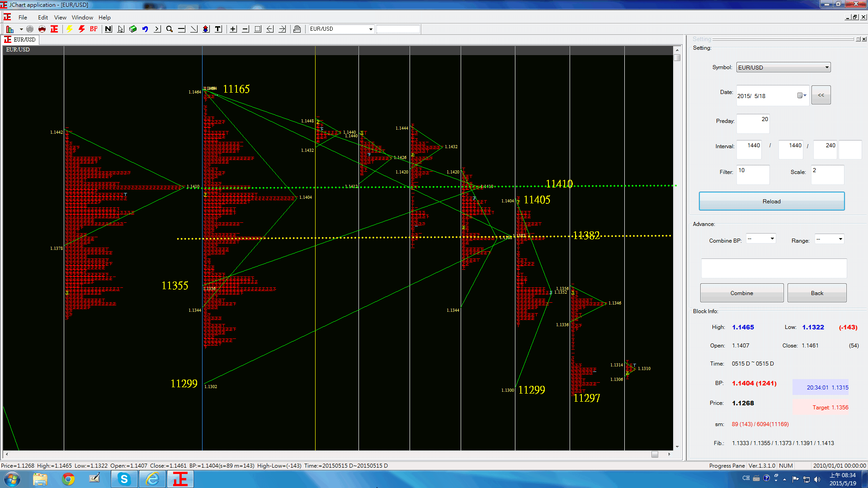Click the first Interval field 1440
The height and width of the screenshot is (488, 868).
click(x=749, y=149)
